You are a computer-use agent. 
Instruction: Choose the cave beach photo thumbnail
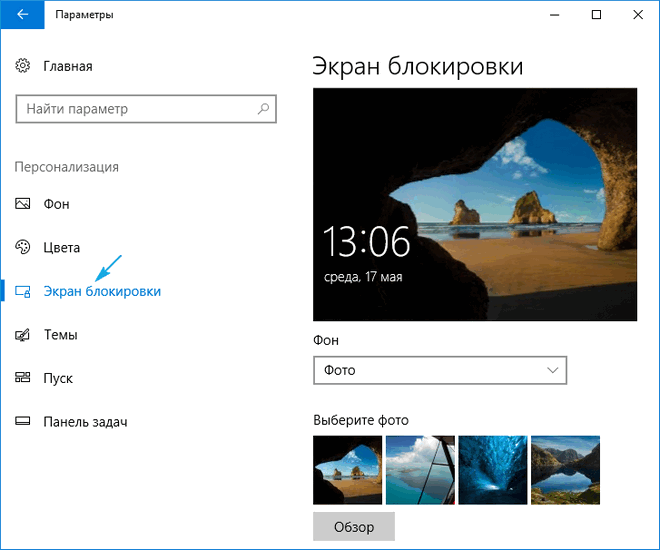click(x=347, y=469)
